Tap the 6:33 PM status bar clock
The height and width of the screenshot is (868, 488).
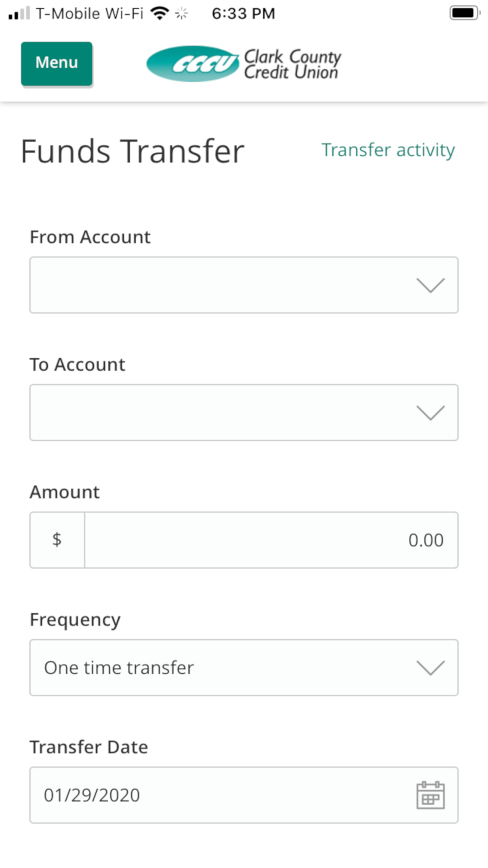pos(243,13)
